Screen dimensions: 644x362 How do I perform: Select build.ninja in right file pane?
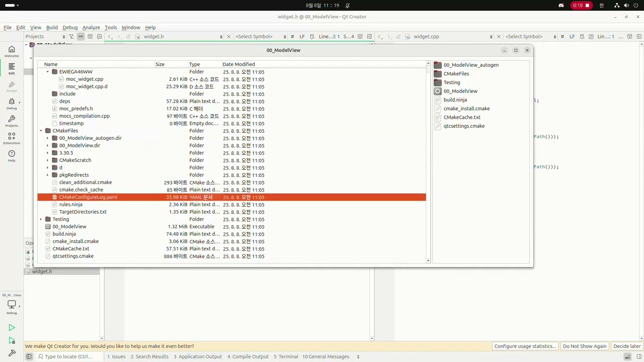point(455,100)
